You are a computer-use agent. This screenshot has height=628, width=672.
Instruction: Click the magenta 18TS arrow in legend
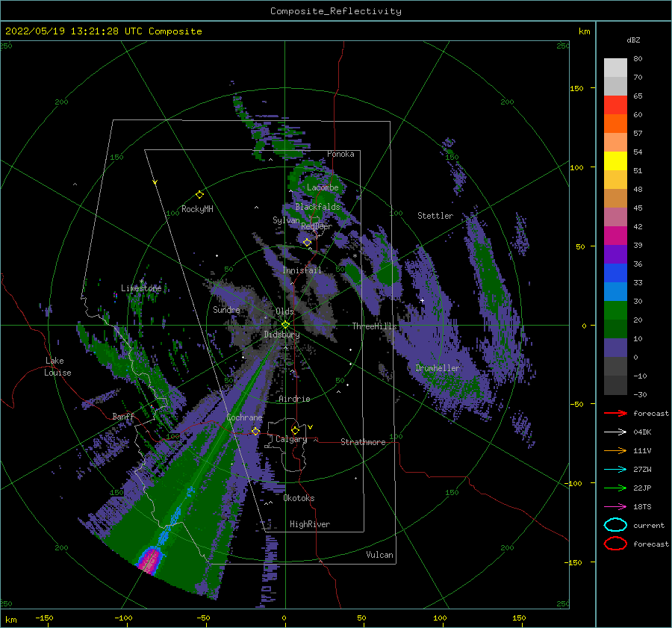[x=615, y=507]
